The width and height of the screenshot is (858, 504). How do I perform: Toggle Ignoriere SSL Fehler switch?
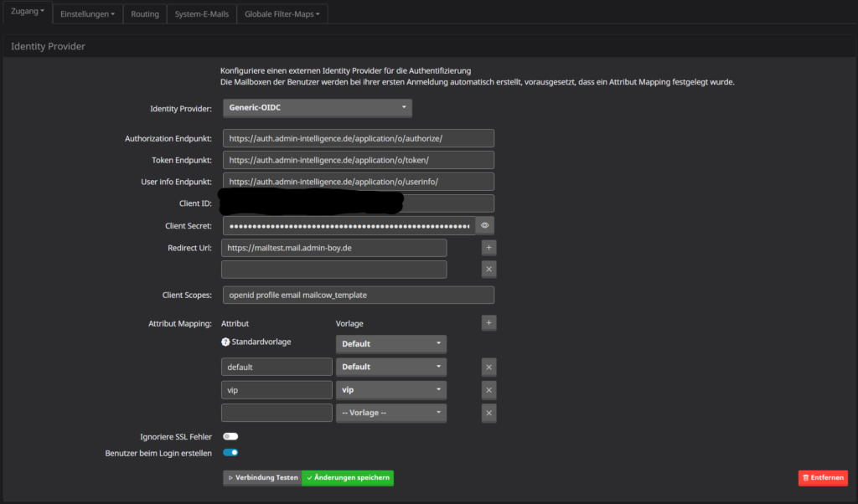click(230, 436)
